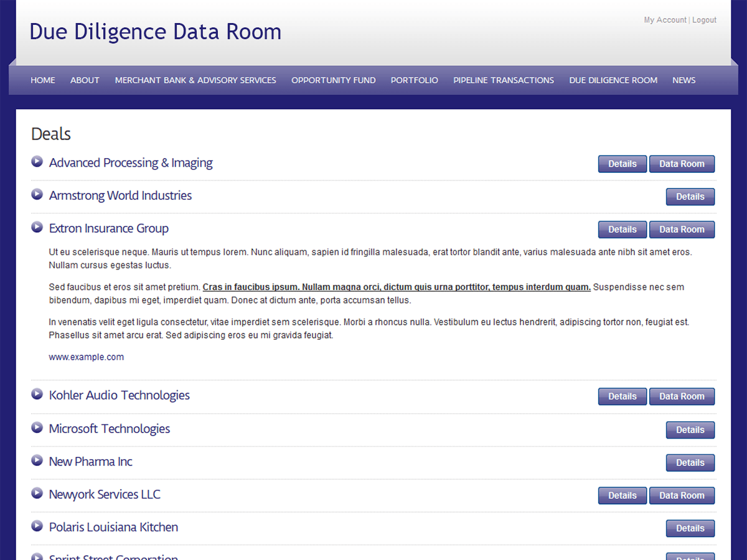Click the arrow icon beside Microsoft Technologies
747x560 pixels.
(37, 427)
